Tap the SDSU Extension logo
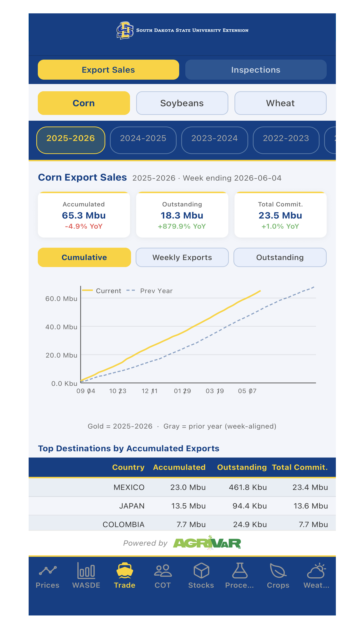The height and width of the screenshot is (631, 364). point(182,30)
